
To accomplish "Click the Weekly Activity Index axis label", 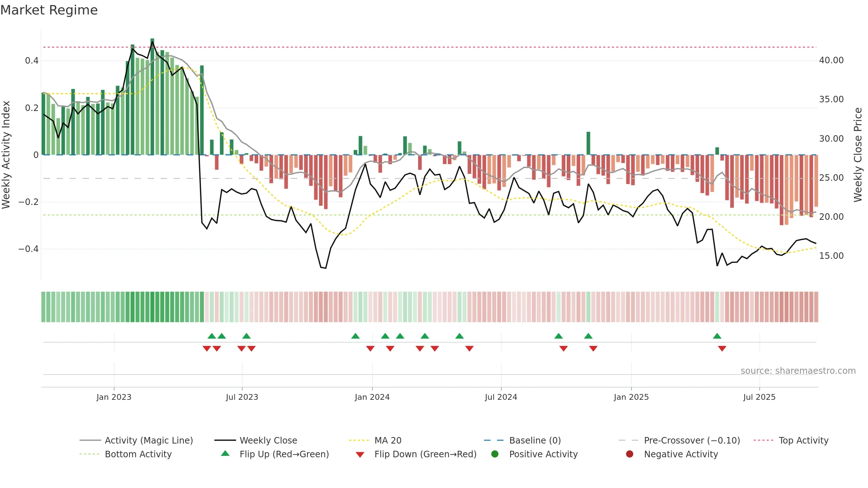I will pos(6,155).
